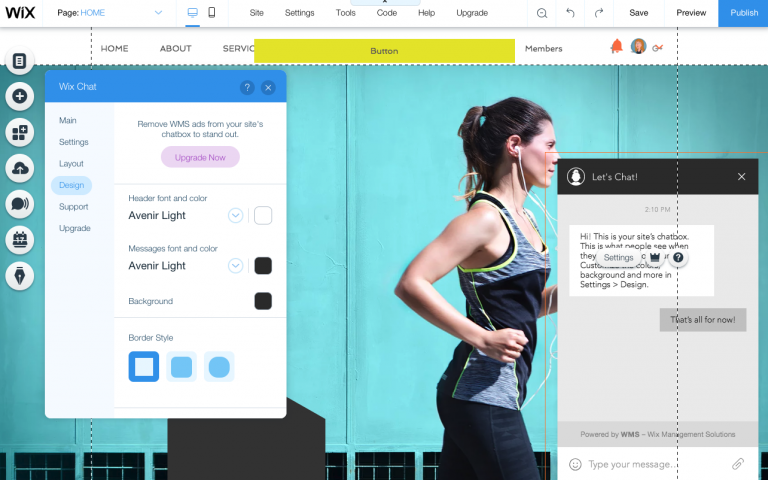Switch to Upgrade tab in Wix Chat
The width and height of the screenshot is (768, 480).
tap(74, 228)
